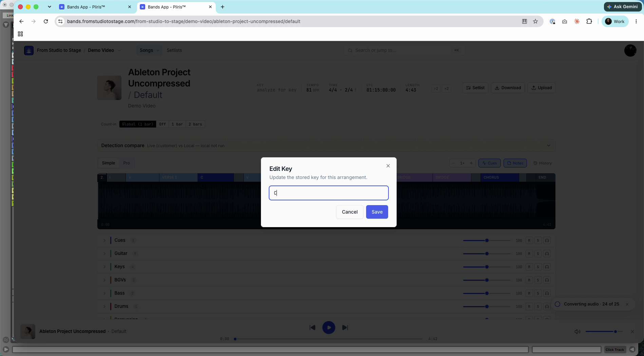
Task: Click the From Studio to Stage logo
Action: [x=29, y=50]
